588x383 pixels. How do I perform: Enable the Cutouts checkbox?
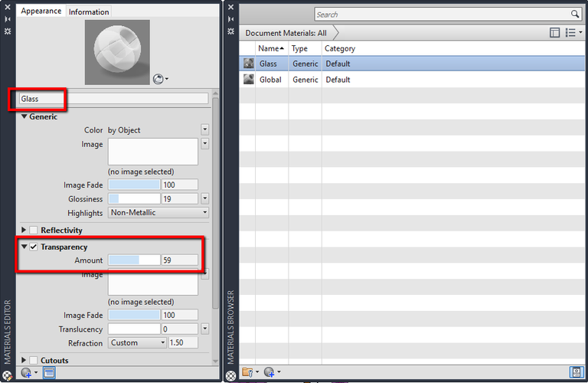pos(34,360)
